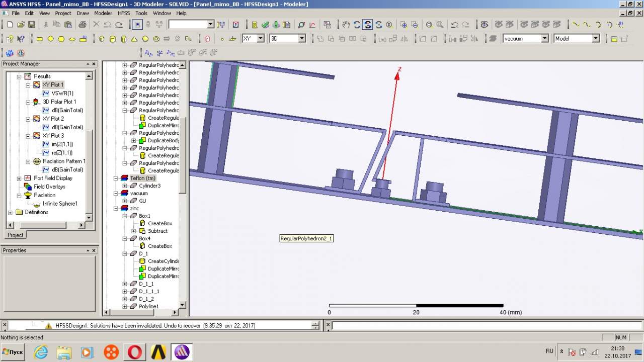Select the Draw box tool
The width and height of the screenshot is (644, 362).
(x=102, y=39)
